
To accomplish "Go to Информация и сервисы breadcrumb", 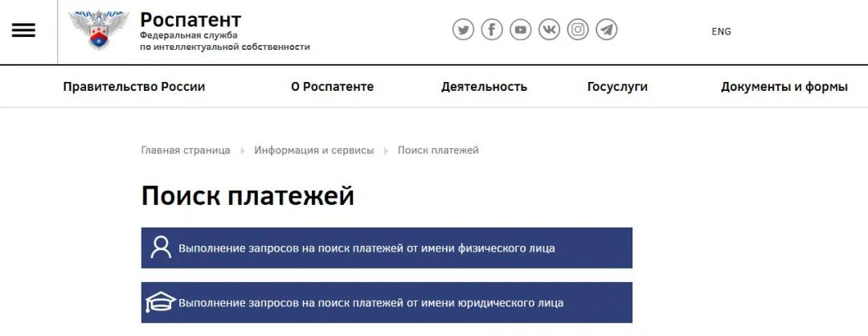I will pyautogui.click(x=314, y=150).
